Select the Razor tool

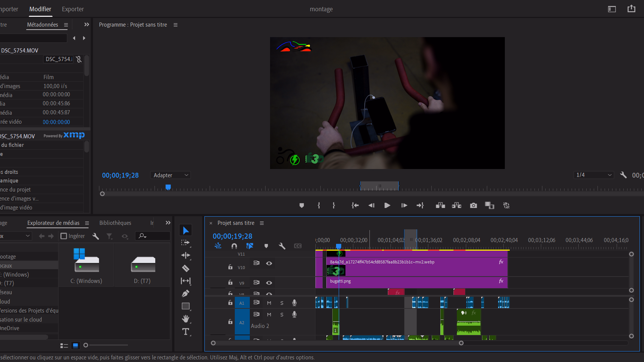(x=185, y=268)
